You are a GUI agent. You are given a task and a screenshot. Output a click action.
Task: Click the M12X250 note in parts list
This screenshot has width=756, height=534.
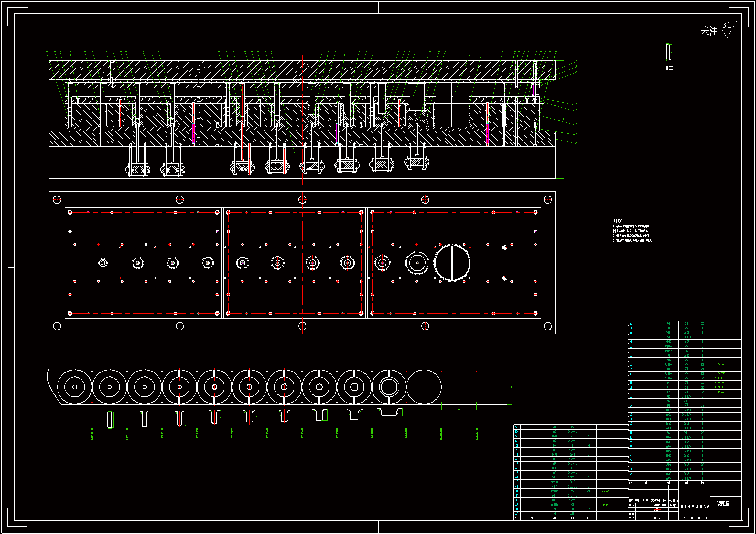pyautogui.click(x=719, y=373)
